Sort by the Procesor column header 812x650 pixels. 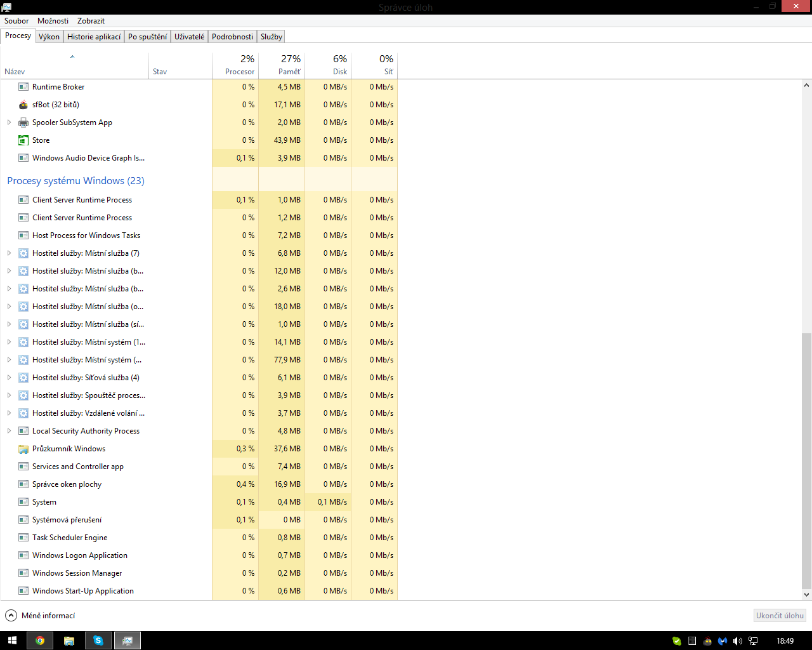click(235, 65)
